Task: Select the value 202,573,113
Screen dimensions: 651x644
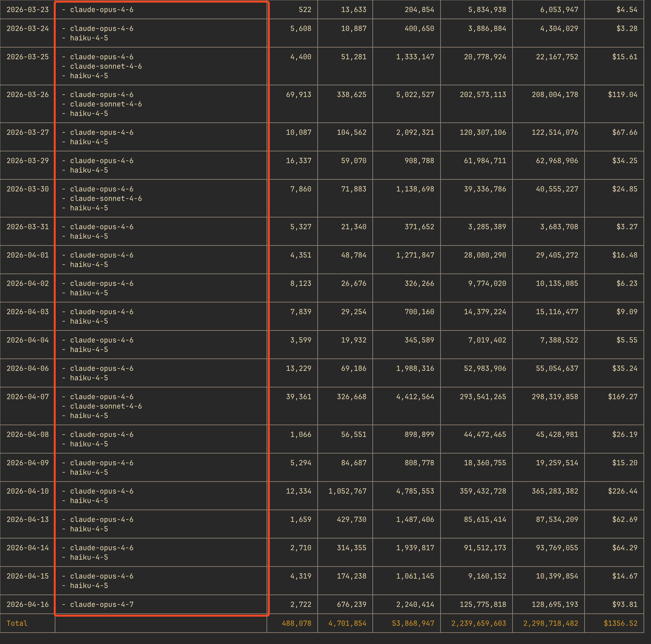Action: pos(483,94)
